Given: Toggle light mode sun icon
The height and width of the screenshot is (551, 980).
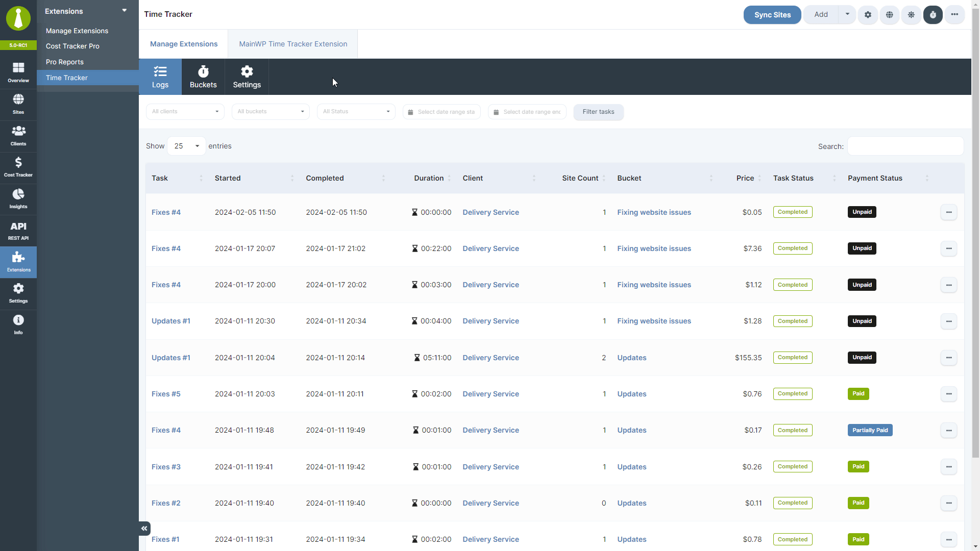Looking at the screenshot, I should (911, 15).
